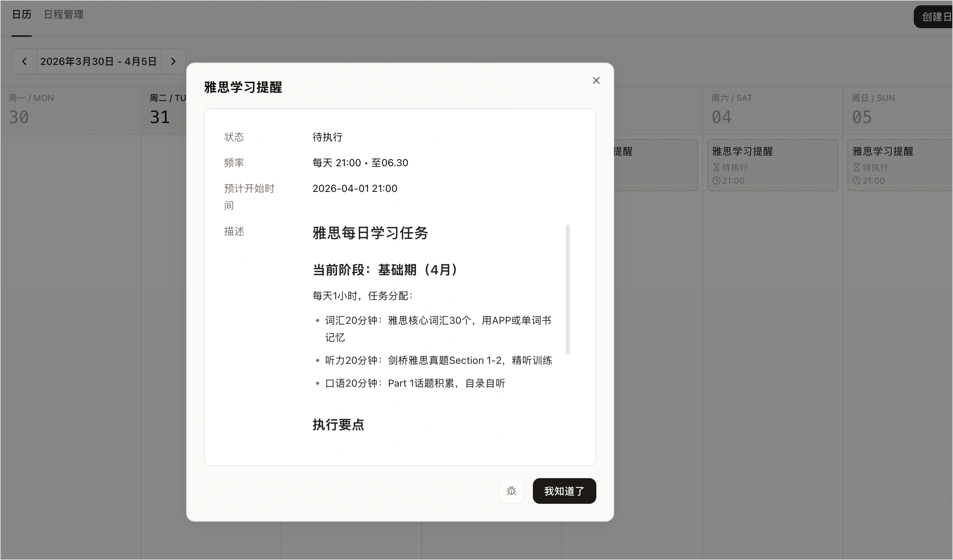Click the clock icon on Sunday's 21:00 entry
Screen dimensions: 953x560
(x=857, y=181)
